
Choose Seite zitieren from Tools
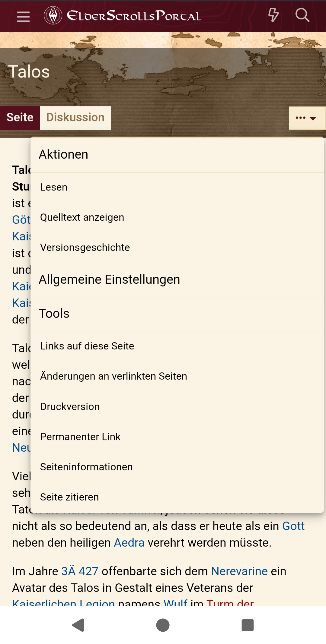click(x=69, y=497)
